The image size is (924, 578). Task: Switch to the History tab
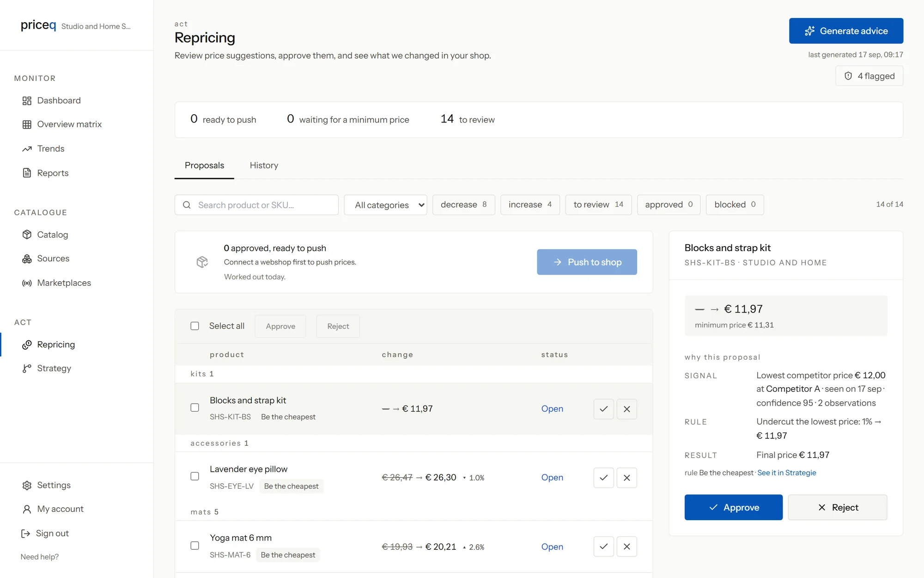(264, 166)
